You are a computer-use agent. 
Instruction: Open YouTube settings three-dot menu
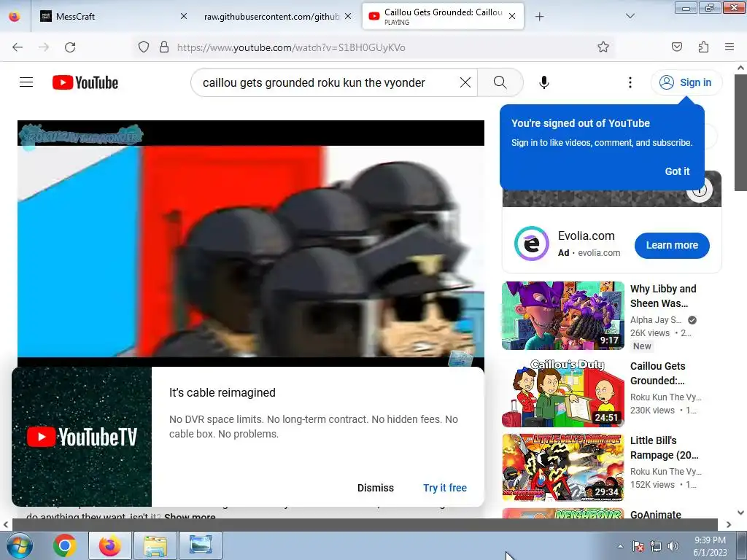click(630, 82)
